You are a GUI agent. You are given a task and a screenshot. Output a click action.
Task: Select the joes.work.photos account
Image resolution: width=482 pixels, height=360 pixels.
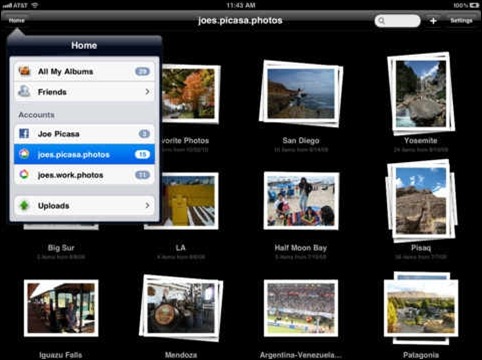coord(84,175)
